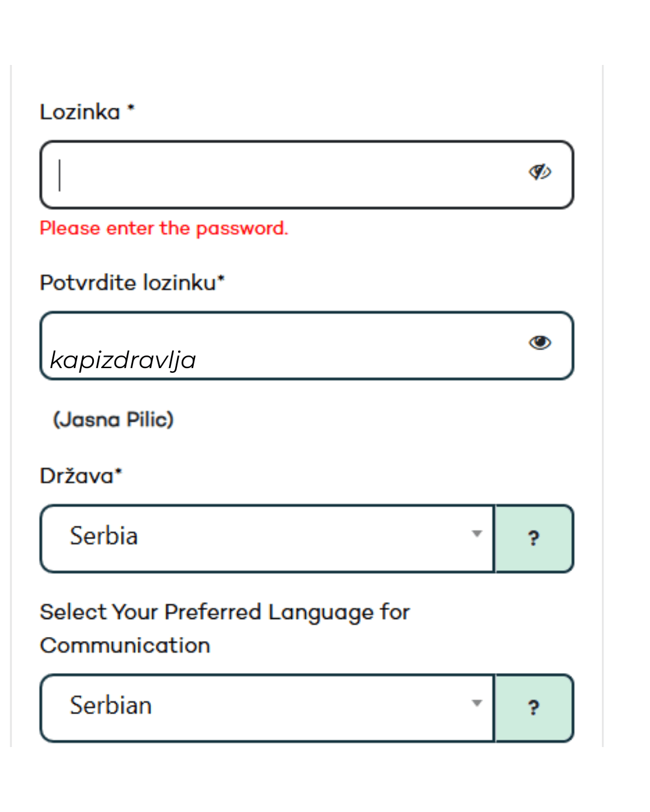This screenshot has width=650, height=812.
Task: Expand the Serbia dropdown arrow
Action: pos(477,534)
